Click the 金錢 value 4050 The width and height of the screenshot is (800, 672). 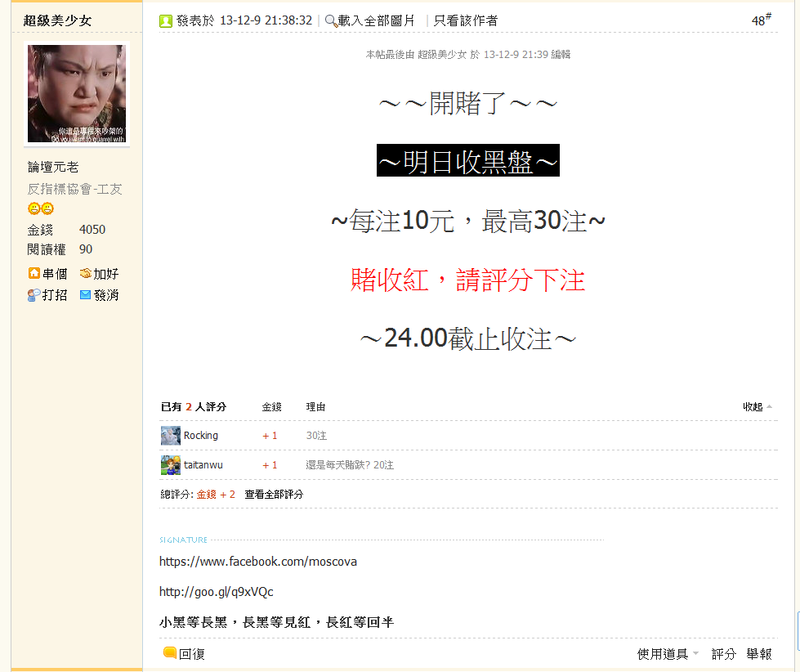(92, 230)
